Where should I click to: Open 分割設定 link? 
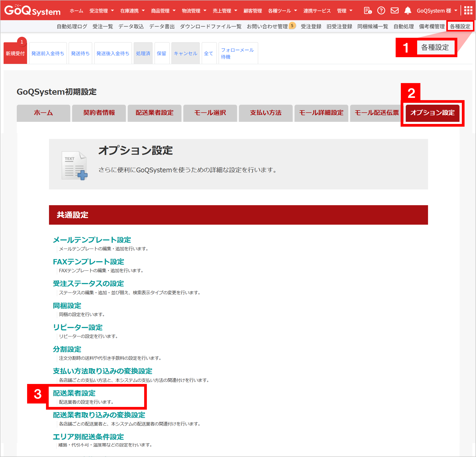click(x=67, y=349)
